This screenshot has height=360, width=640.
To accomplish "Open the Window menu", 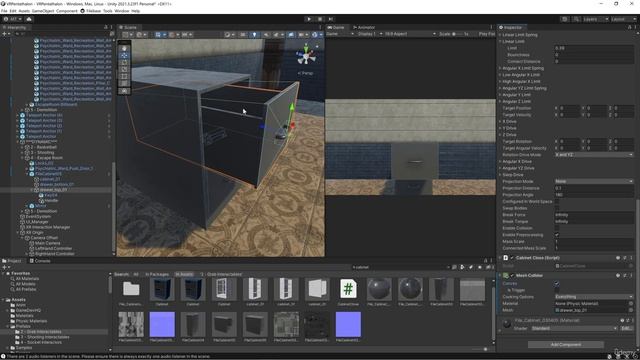I will [122, 11].
